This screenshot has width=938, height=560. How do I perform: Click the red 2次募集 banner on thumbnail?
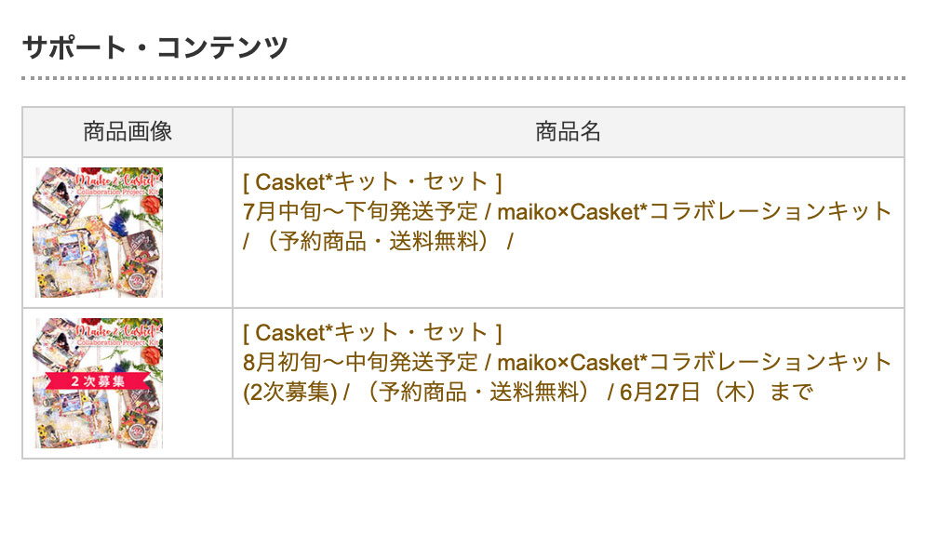coord(95,382)
